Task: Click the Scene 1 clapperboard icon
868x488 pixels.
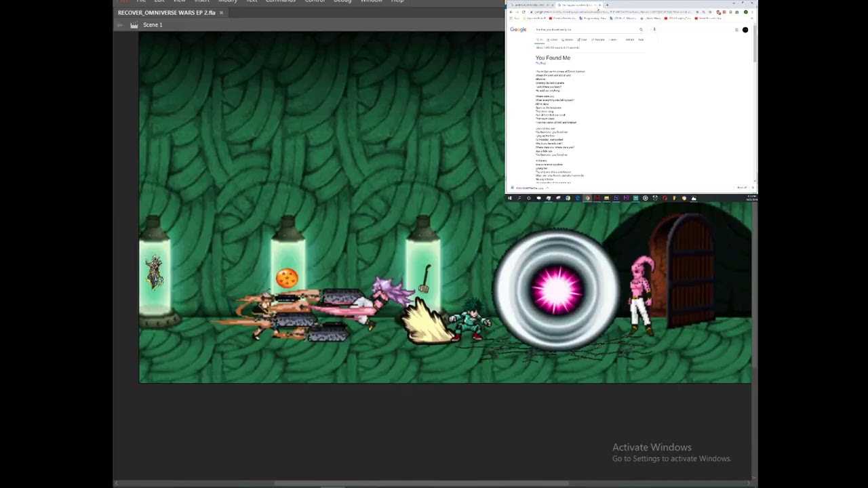Action: pos(134,25)
